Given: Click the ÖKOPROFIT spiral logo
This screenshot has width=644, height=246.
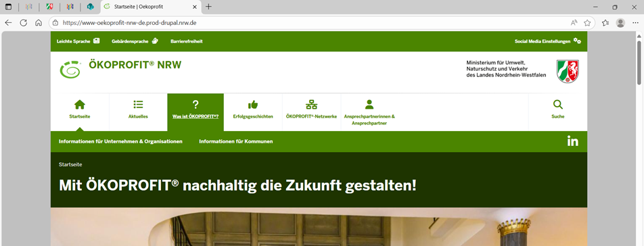Looking at the screenshot, I should point(70,69).
